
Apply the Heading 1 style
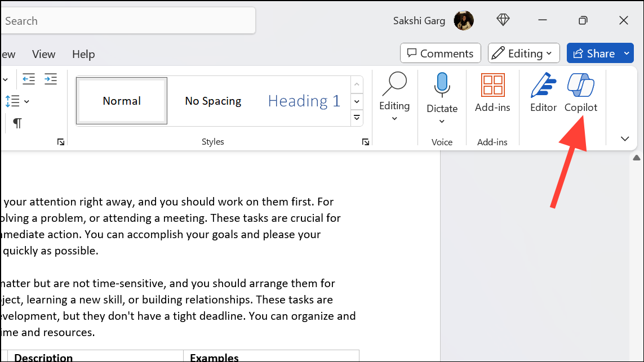click(304, 101)
